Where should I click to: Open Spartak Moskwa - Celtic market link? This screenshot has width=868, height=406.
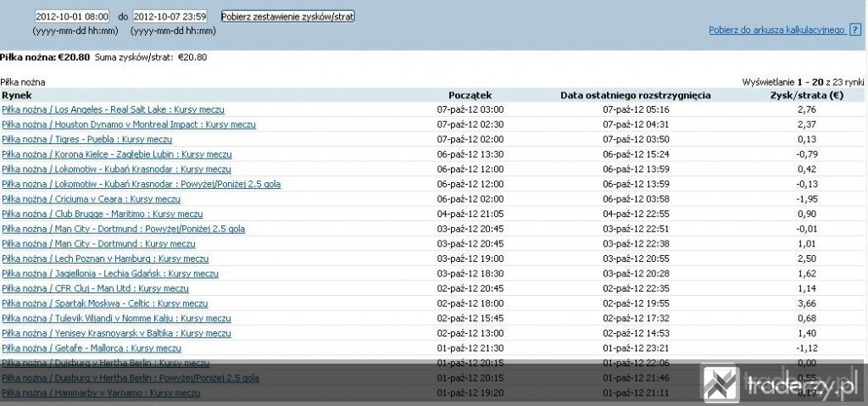coord(104,303)
